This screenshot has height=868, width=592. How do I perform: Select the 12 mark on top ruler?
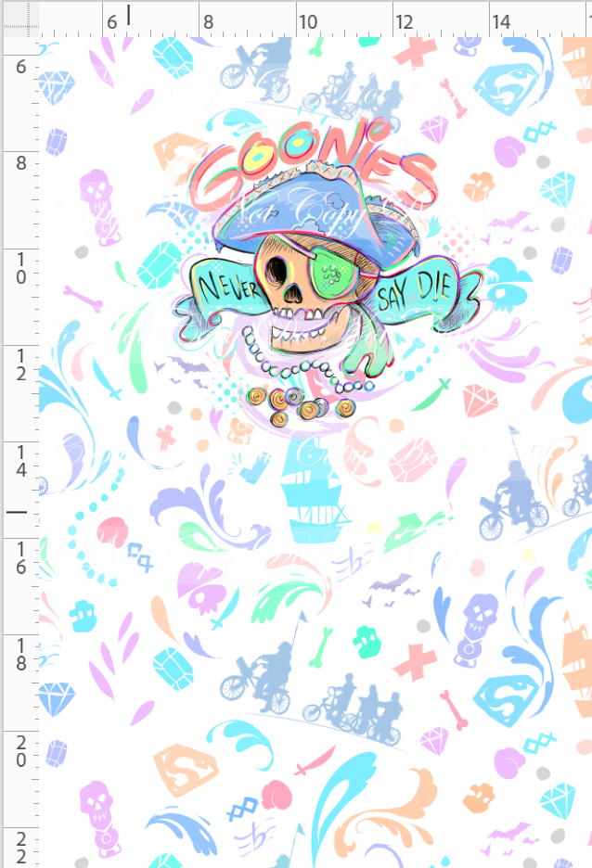(404, 20)
